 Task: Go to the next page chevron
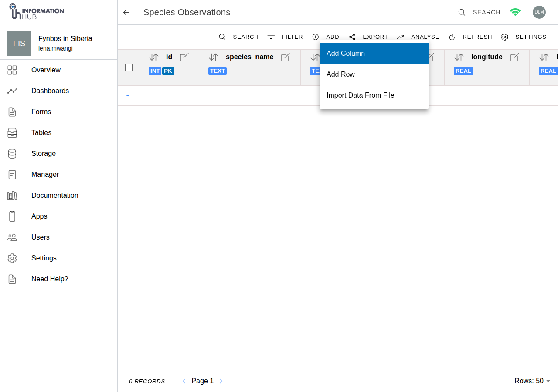(221, 381)
